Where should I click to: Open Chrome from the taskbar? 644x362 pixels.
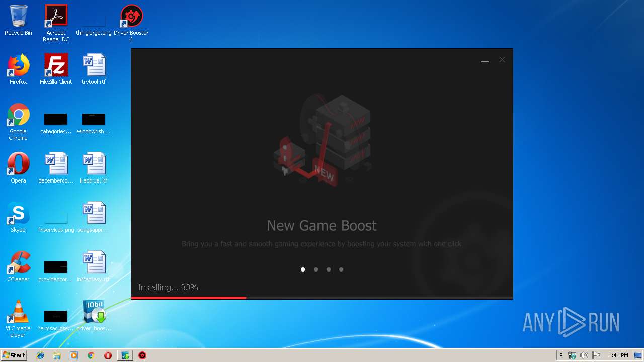point(91,355)
